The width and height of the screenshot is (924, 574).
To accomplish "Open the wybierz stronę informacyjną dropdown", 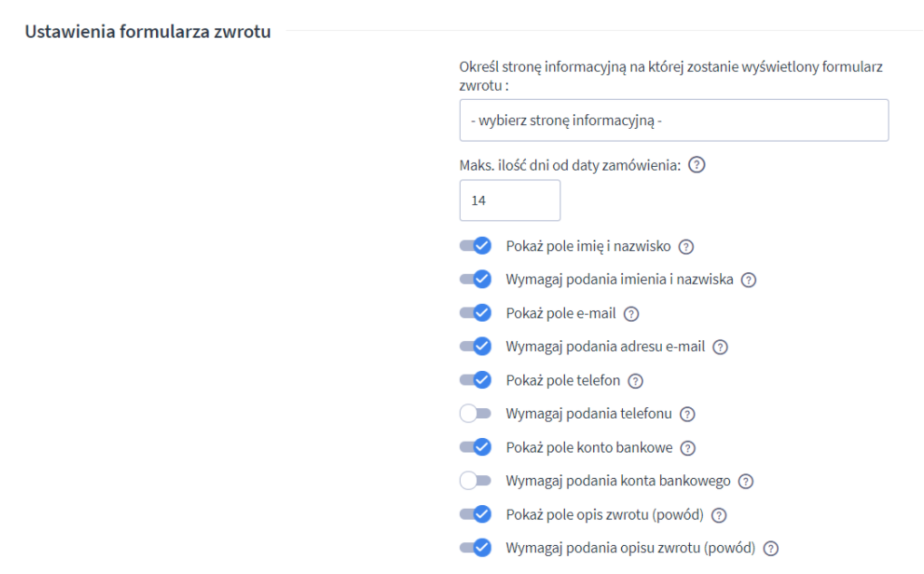I will [x=674, y=121].
